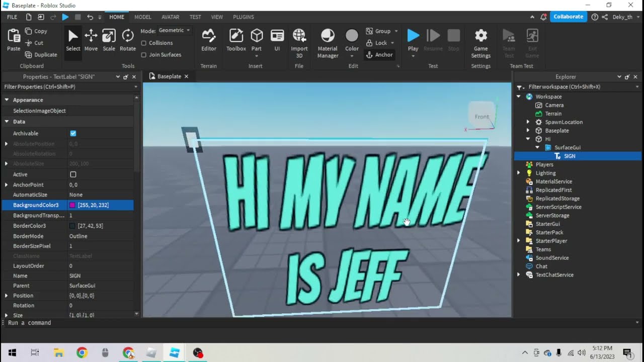Viewport: 644px width, 362px height.
Task: Open the Material Manager
Action: click(328, 41)
